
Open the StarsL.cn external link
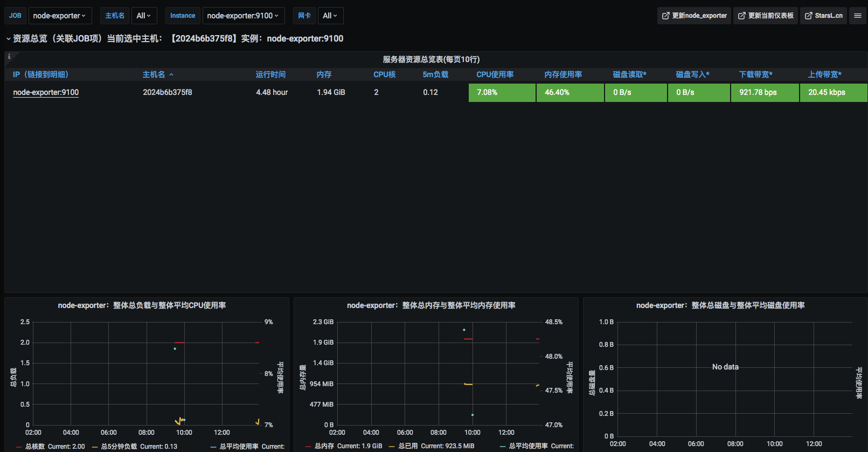click(823, 16)
